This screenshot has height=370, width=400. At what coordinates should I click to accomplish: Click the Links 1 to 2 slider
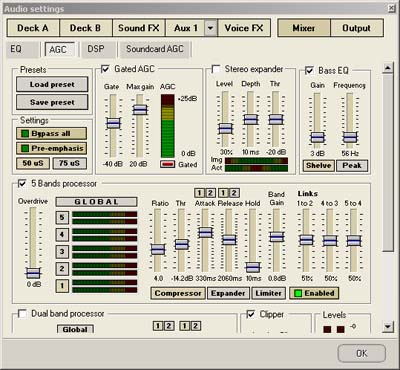point(306,240)
